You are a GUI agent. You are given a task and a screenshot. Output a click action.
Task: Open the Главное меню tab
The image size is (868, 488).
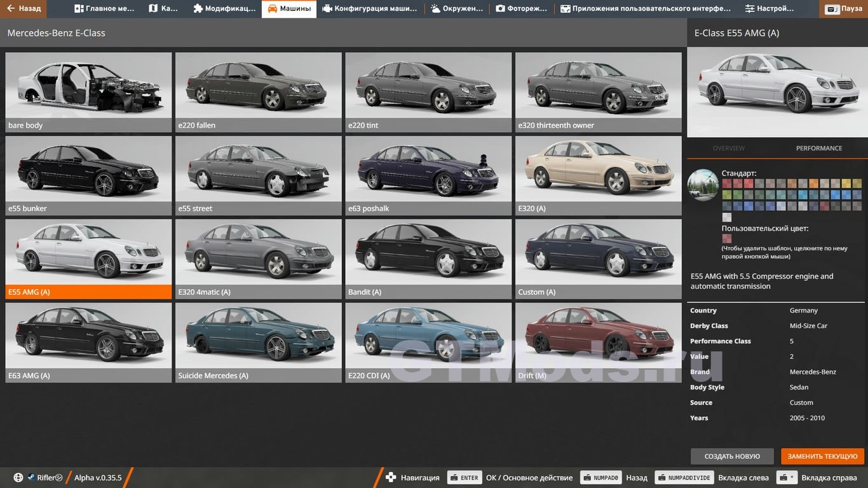point(104,9)
